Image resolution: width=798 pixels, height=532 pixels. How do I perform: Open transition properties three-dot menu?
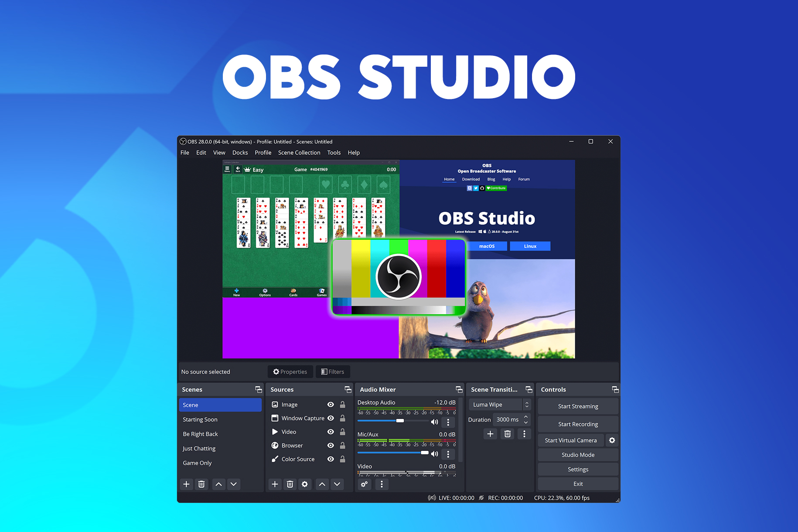click(x=524, y=434)
